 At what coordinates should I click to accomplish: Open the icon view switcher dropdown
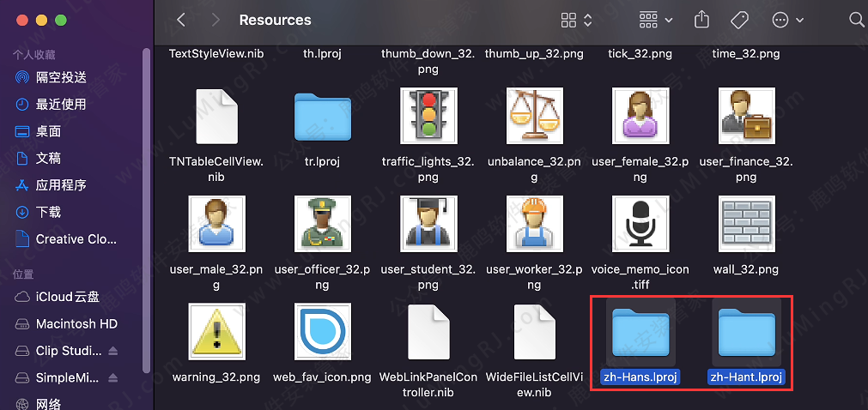(576, 20)
